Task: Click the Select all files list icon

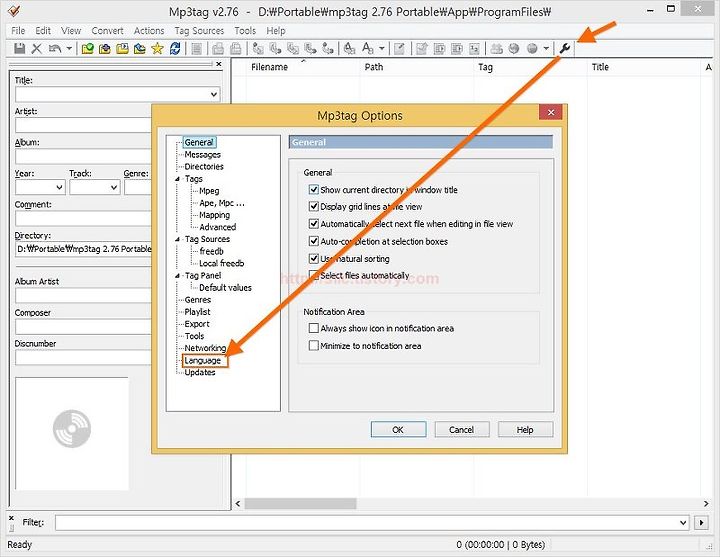Action: point(197,48)
